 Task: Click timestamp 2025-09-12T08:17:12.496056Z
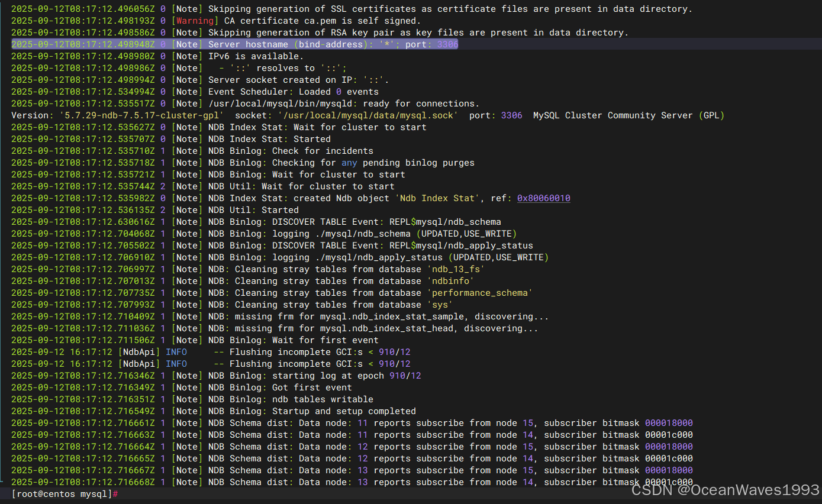pos(83,9)
